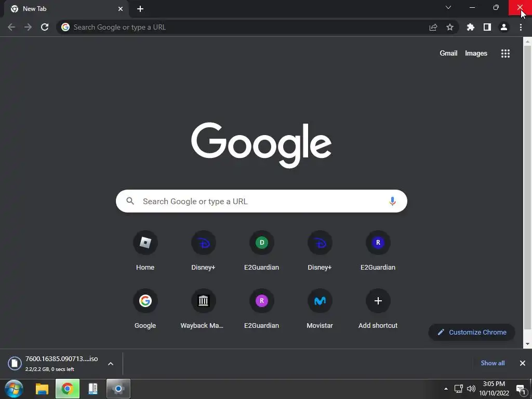Open the share this page icon
This screenshot has height=399, width=532.
coord(433,28)
